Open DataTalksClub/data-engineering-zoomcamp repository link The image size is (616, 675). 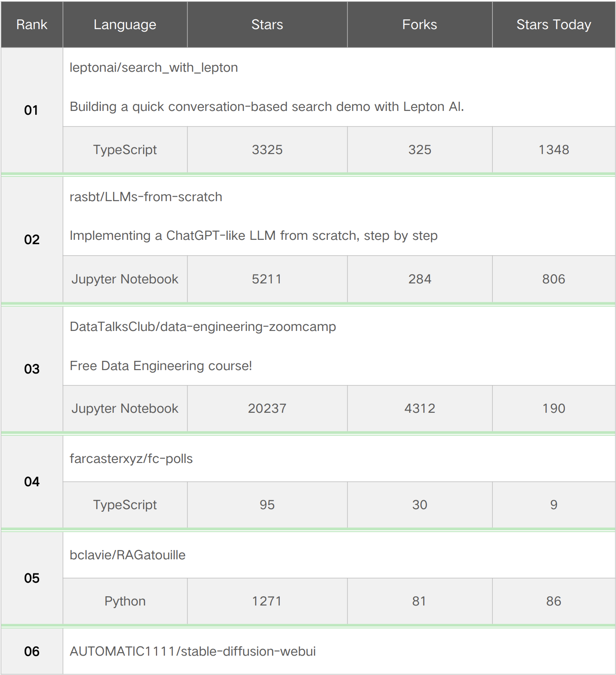pyautogui.click(x=202, y=326)
